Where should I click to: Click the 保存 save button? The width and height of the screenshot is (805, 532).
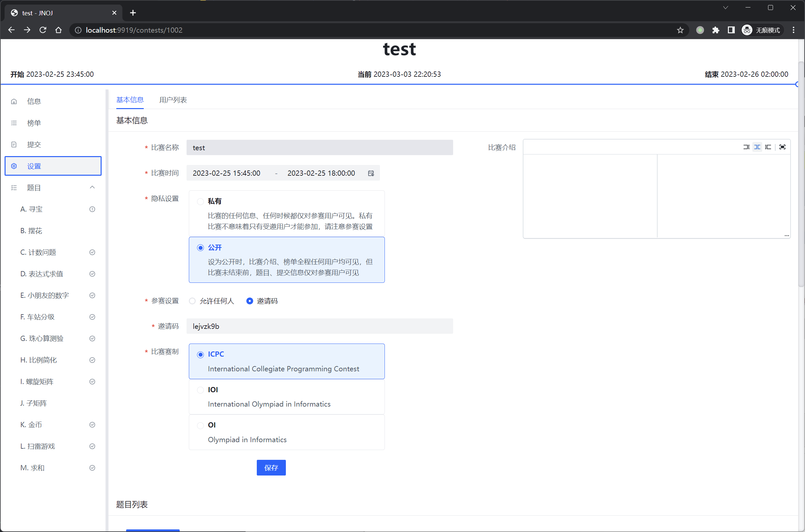click(x=271, y=468)
